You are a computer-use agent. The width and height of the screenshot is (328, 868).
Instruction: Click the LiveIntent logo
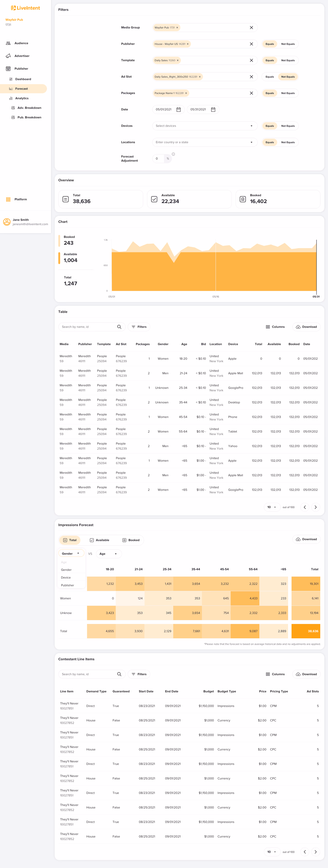pyautogui.click(x=25, y=8)
